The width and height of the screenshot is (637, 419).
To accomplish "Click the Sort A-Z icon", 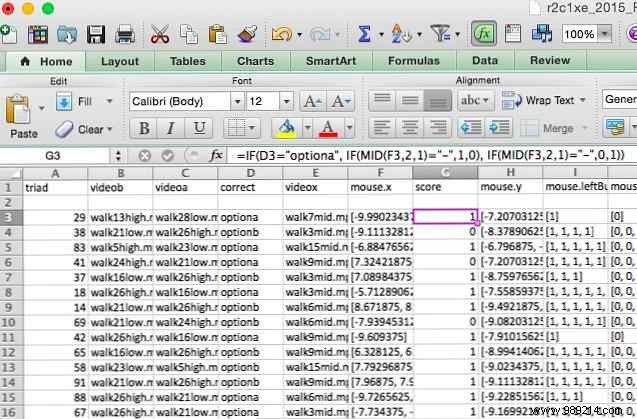I will pos(401,34).
